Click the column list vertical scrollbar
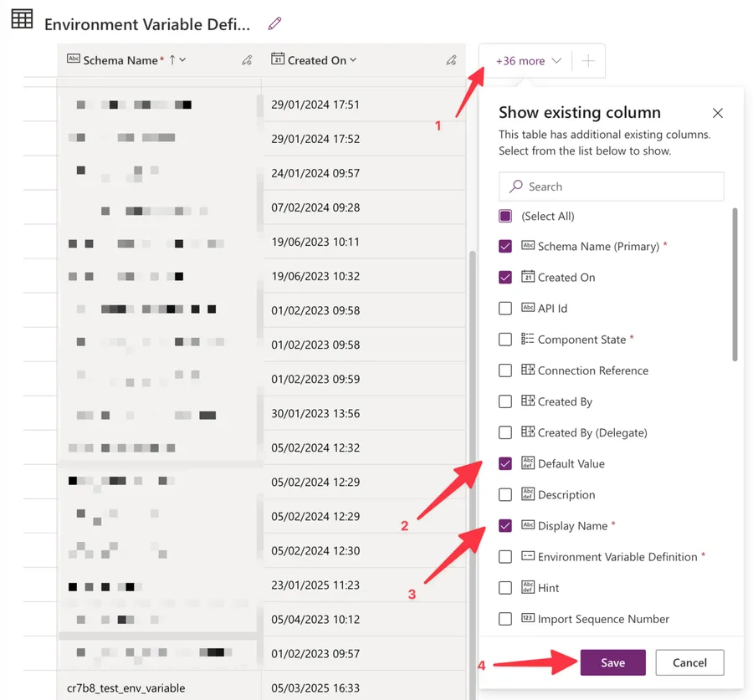 735,284
